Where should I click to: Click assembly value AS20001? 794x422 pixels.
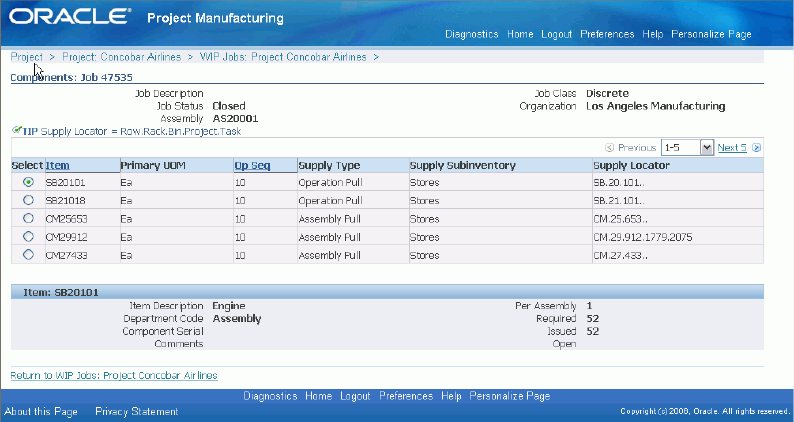(x=235, y=119)
